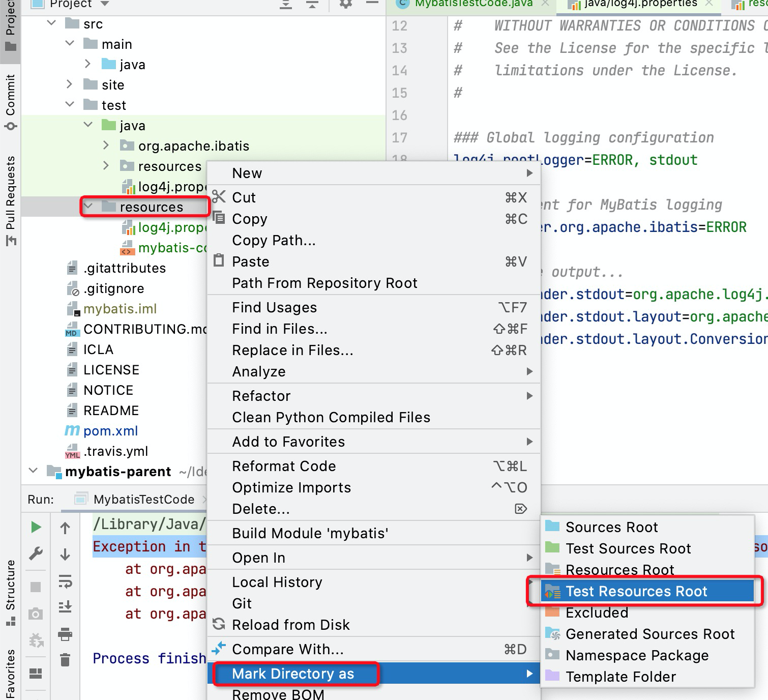This screenshot has height=700, width=768.
Task: Mark directory as Test Resources Root
Action: [x=647, y=591]
